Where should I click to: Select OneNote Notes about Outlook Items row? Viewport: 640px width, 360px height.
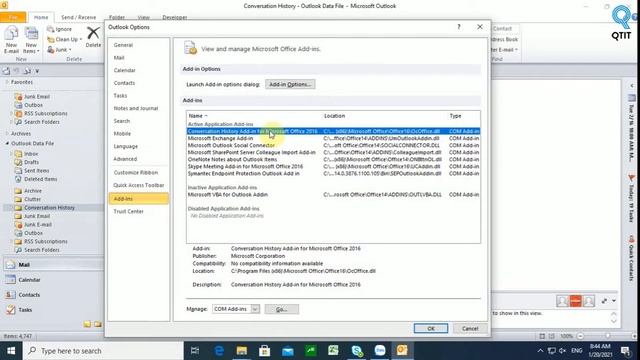[333, 160]
